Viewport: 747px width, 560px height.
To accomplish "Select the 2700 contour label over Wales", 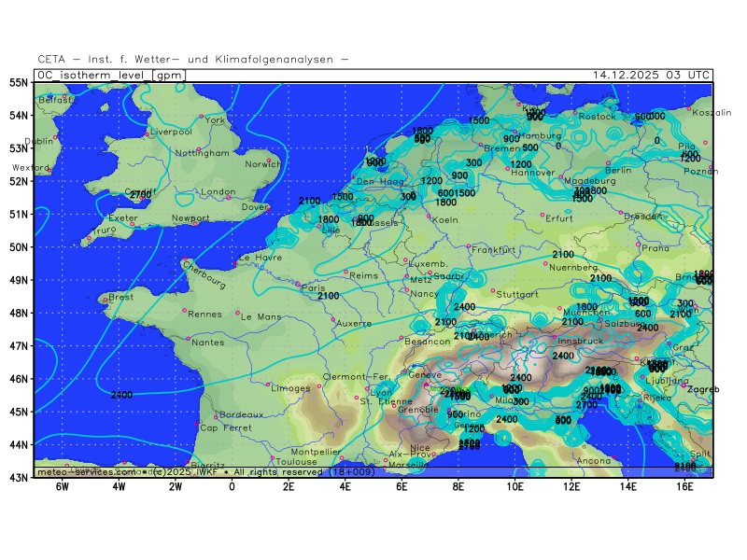I will (140, 195).
